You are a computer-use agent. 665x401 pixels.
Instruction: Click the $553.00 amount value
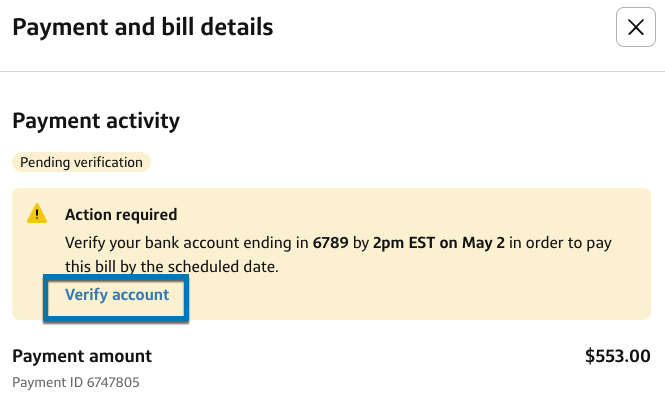tap(617, 355)
